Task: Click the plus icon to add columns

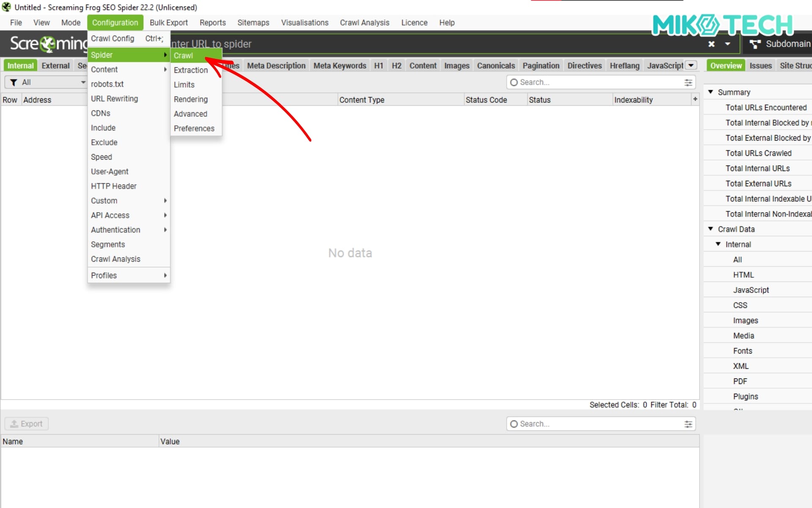Action: pos(695,99)
